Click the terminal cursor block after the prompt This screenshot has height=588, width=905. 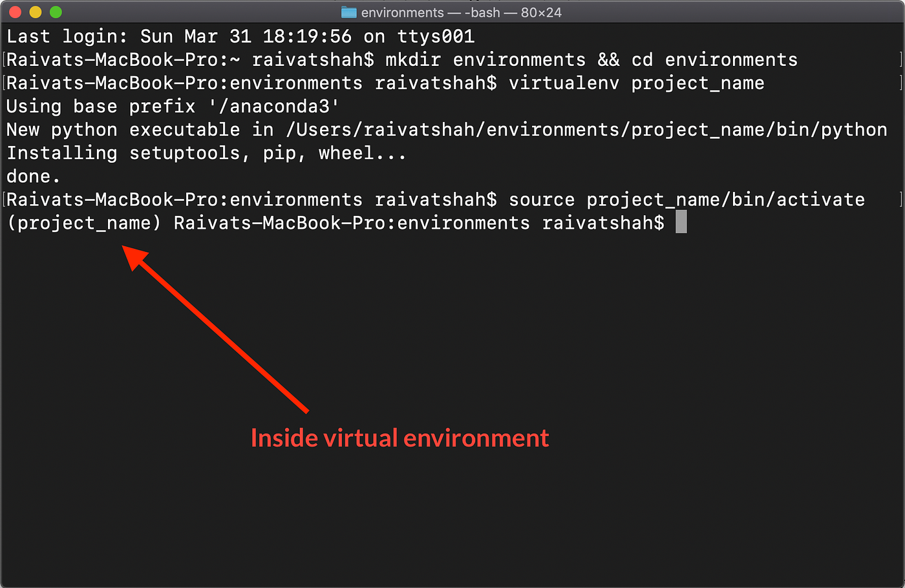[680, 222]
